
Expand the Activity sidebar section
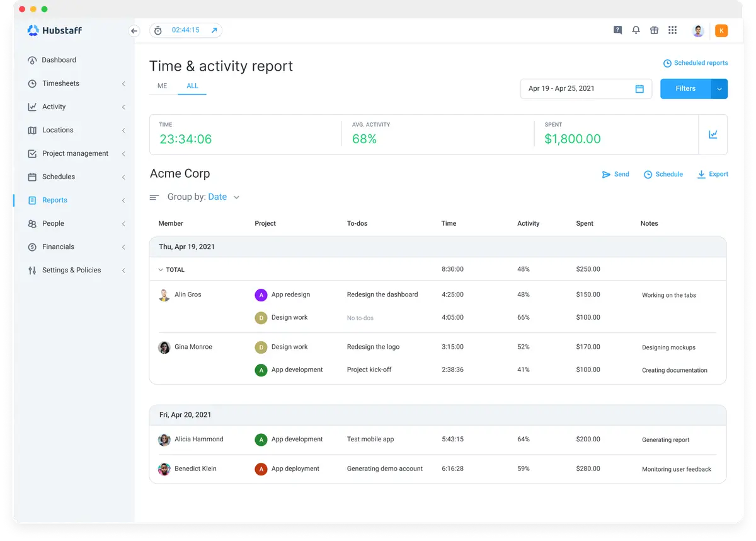pyautogui.click(x=123, y=107)
